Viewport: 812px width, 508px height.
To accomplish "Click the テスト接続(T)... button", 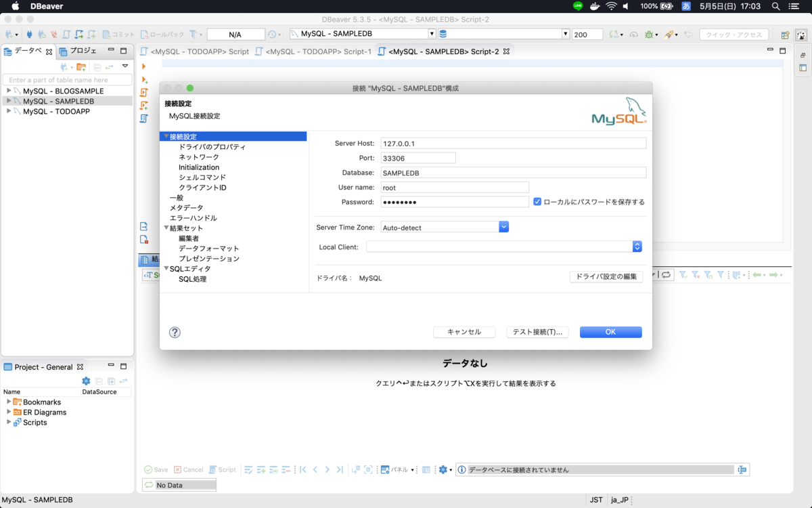I will (537, 332).
